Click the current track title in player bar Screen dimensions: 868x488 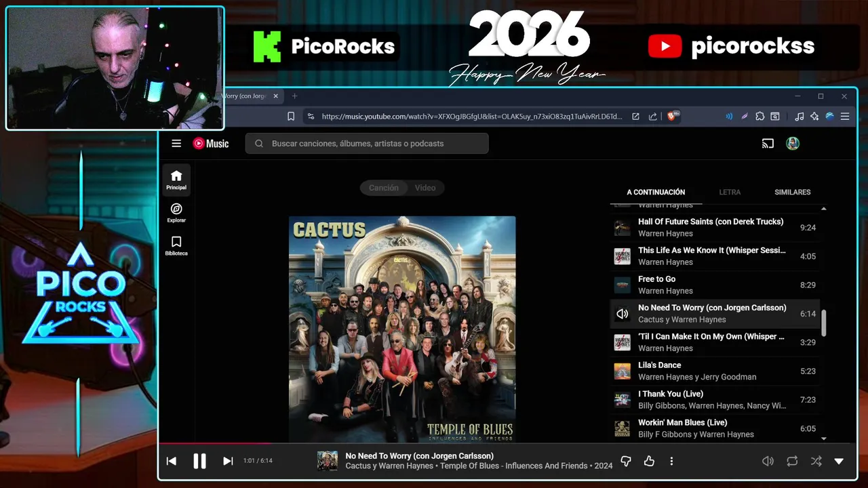click(419, 456)
